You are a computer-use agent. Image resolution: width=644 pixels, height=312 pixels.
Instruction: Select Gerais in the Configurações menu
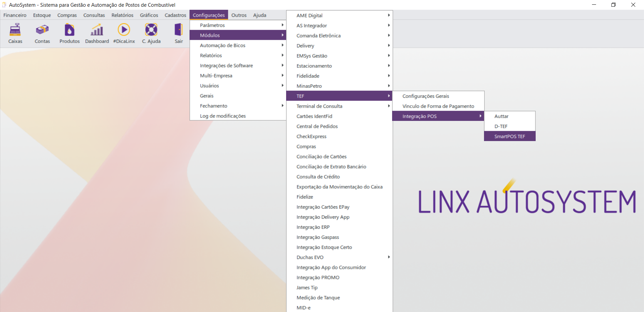click(x=238, y=96)
